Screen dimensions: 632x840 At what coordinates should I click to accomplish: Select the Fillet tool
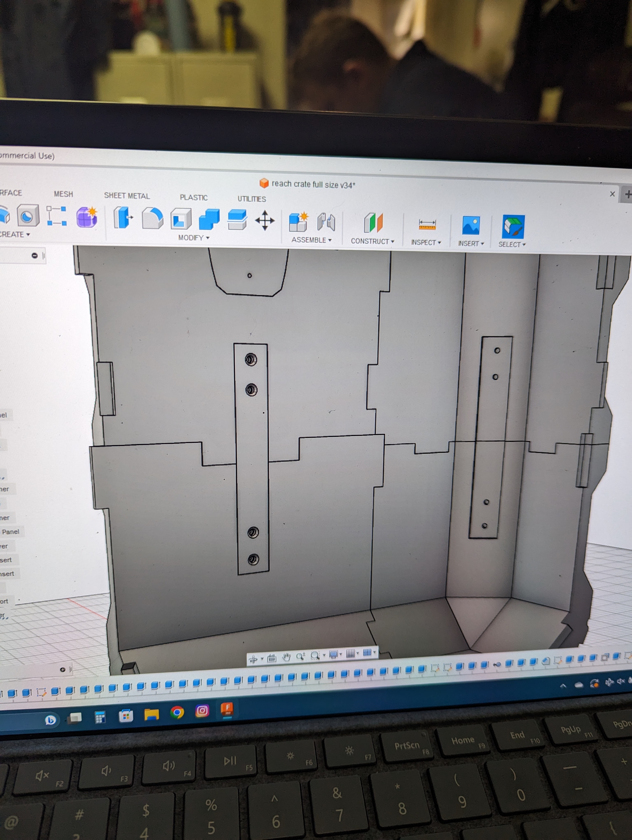click(x=152, y=218)
